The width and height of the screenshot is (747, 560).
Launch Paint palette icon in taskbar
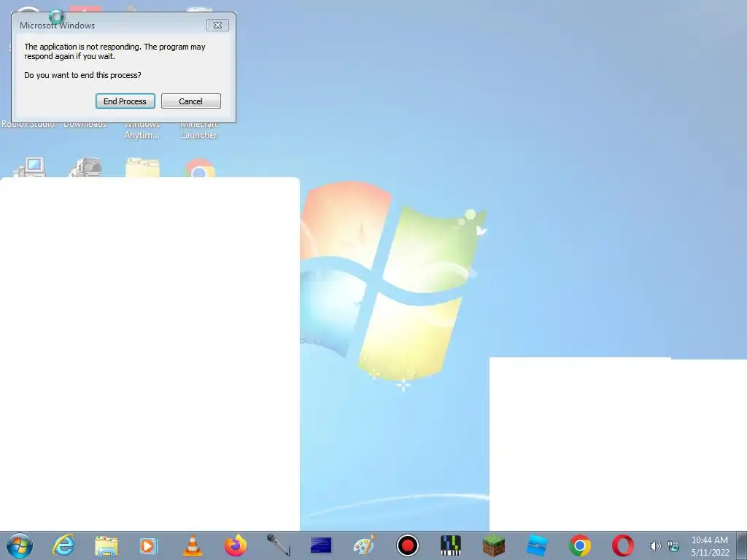coord(365,545)
